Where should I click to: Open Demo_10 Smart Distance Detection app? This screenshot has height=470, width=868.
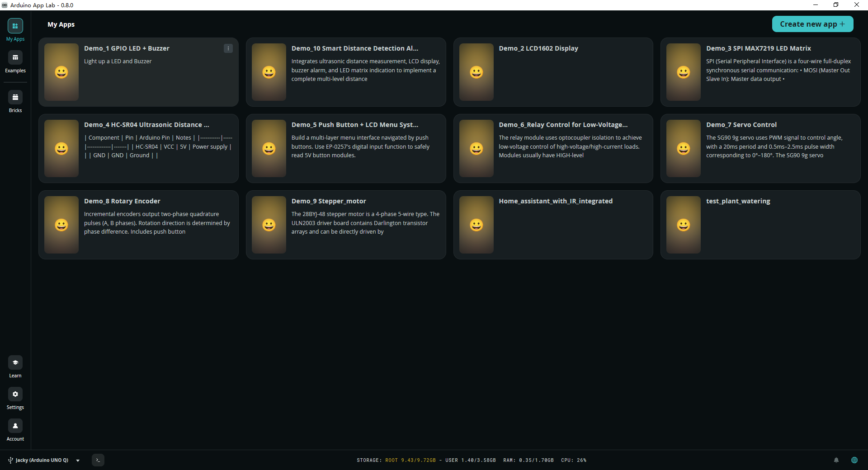coord(346,72)
